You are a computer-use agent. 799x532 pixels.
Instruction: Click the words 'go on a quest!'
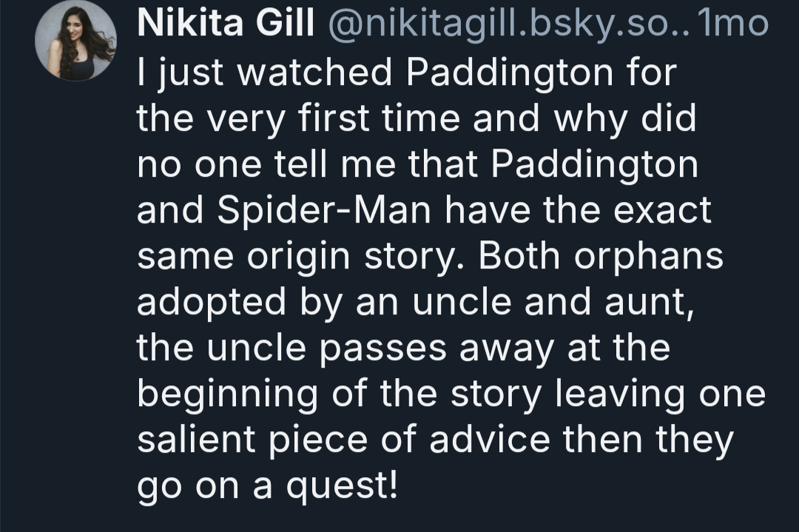click(267, 486)
